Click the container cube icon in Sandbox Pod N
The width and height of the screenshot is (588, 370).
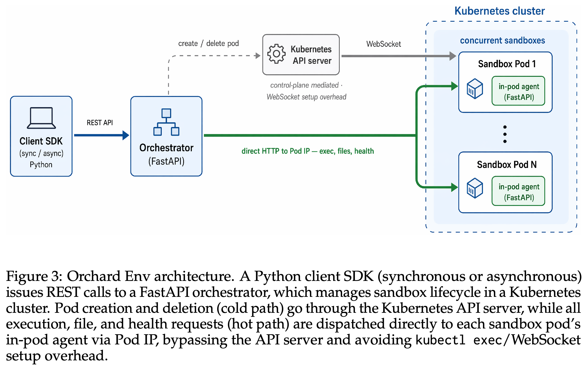click(475, 188)
